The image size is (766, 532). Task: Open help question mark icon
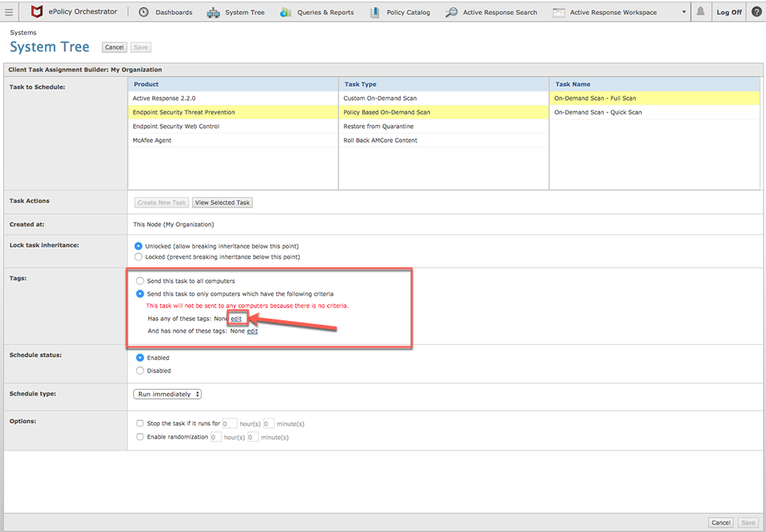[756, 12]
